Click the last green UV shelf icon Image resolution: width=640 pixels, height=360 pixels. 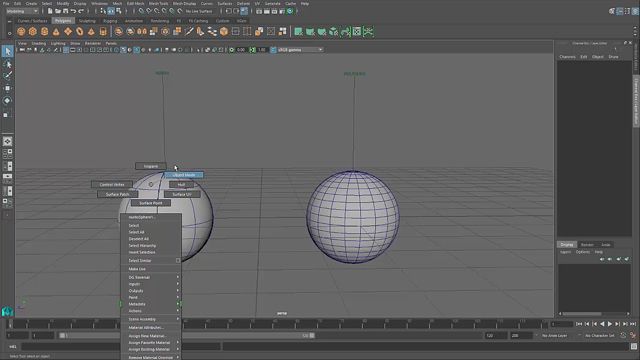pos(368,31)
